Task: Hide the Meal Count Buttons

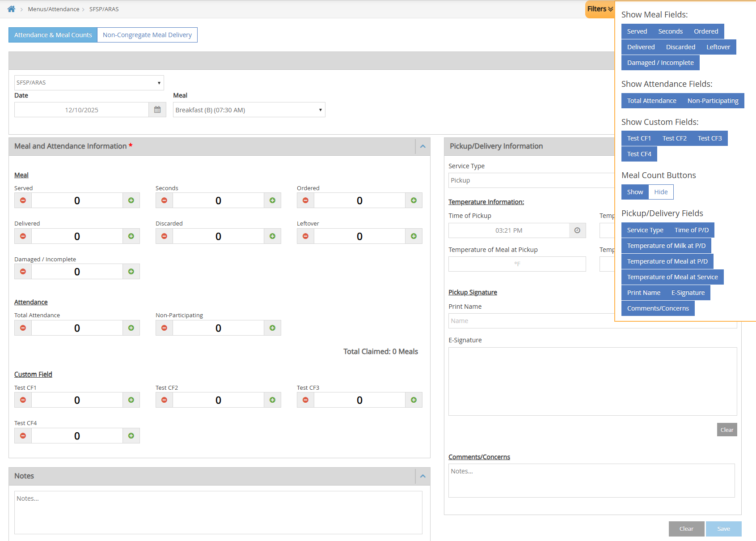Action: tap(661, 192)
